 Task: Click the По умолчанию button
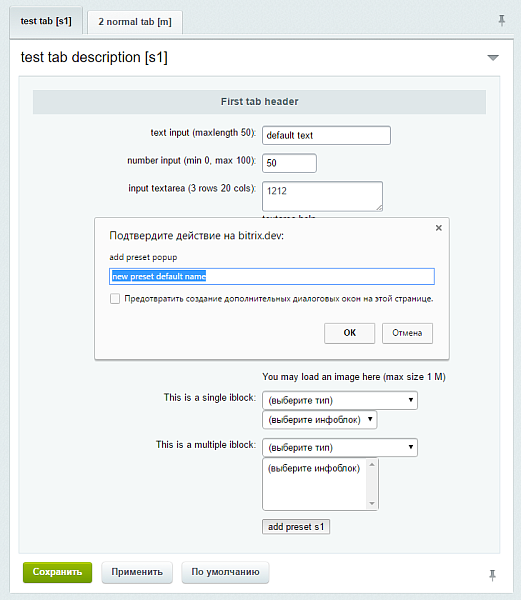(x=225, y=572)
